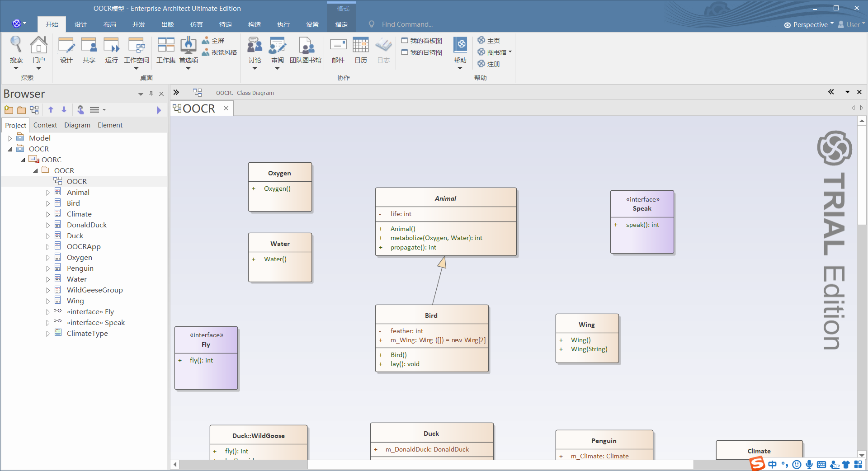This screenshot has width=868, height=471.
Task: Switch to the 设计 ribbon tab
Action: coord(80,24)
